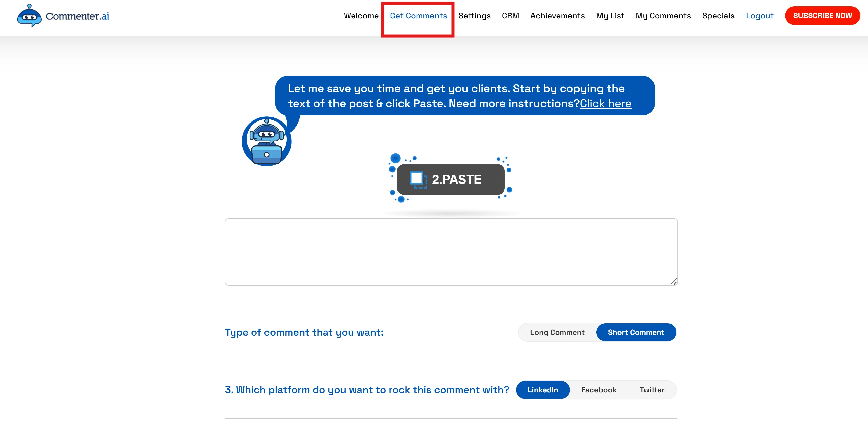Open the CRM page
Image resolution: width=868 pixels, height=427 pixels.
click(x=510, y=16)
